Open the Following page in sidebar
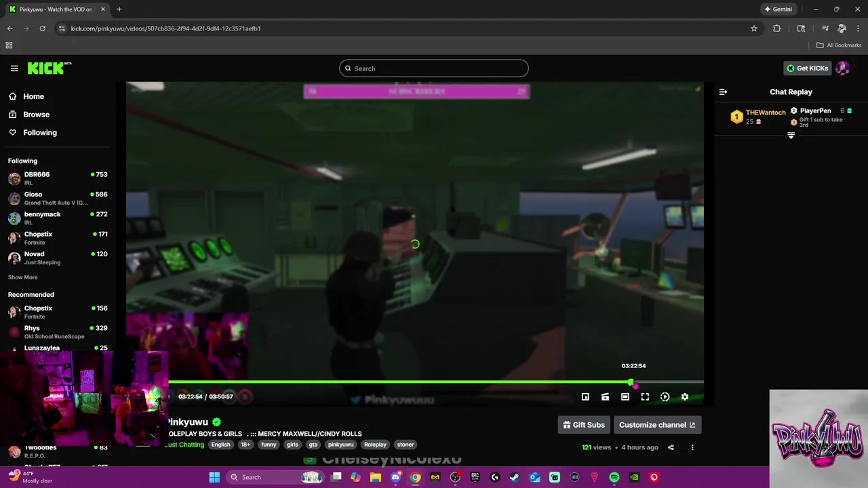The height and width of the screenshot is (488, 868). tap(39, 133)
